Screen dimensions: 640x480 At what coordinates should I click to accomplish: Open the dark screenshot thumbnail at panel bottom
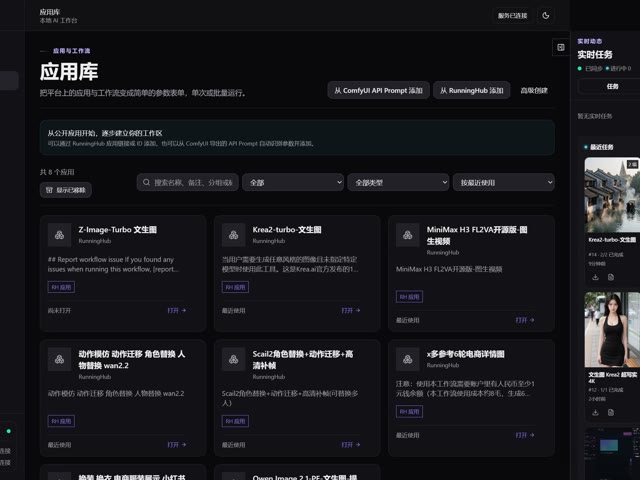pyautogui.click(x=612, y=454)
